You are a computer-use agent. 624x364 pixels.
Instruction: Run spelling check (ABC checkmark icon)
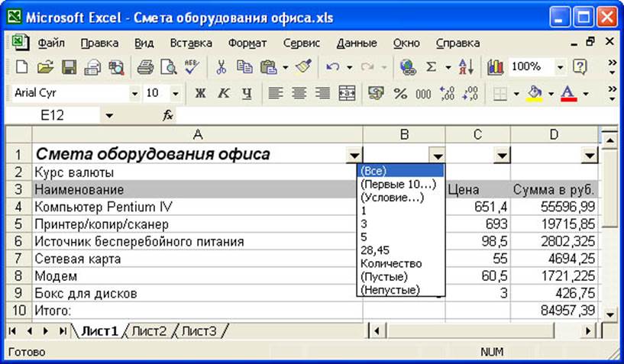pyautogui.click(x=192, y=67)
